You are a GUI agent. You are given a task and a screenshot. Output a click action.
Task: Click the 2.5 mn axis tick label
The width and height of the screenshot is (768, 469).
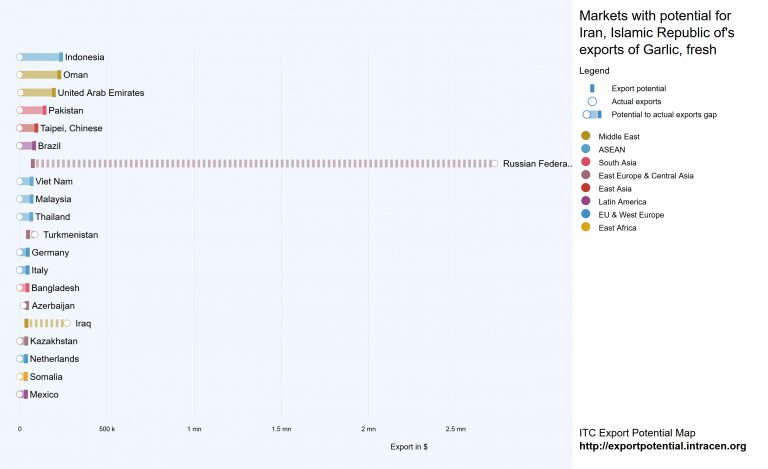(456, 429)
